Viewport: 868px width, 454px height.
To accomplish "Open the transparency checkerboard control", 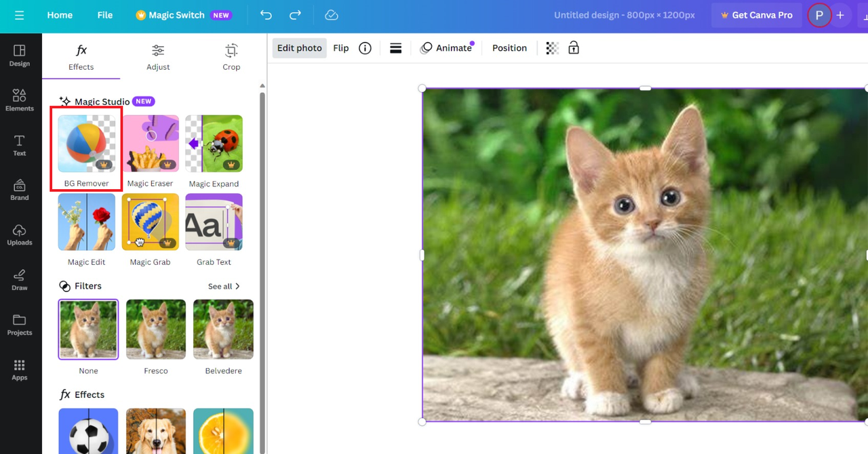I will 553,48.
